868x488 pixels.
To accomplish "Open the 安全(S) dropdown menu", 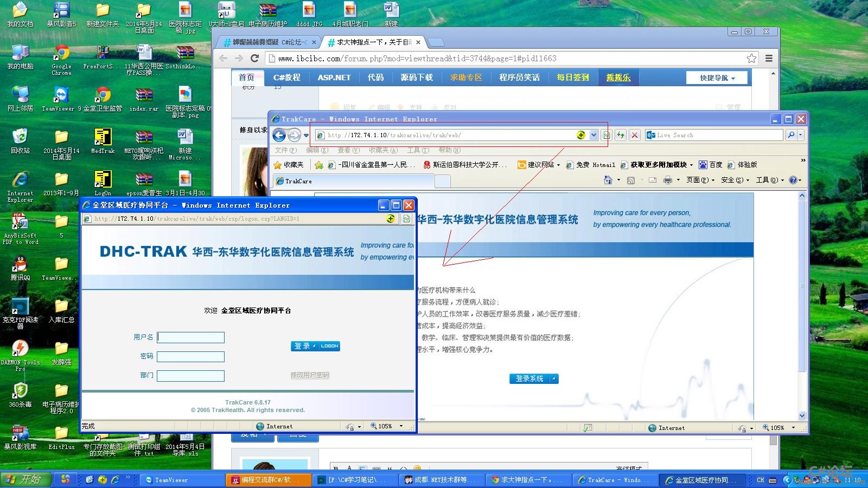I will point(733,180).
